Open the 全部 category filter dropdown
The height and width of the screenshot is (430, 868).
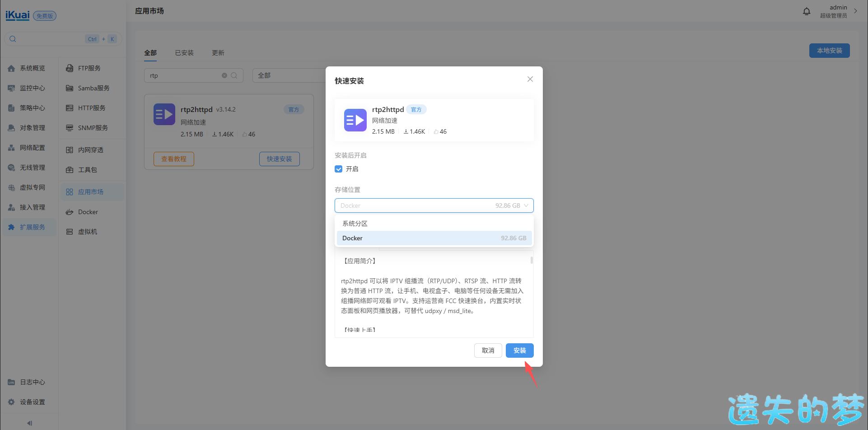[x=289, y=75]
